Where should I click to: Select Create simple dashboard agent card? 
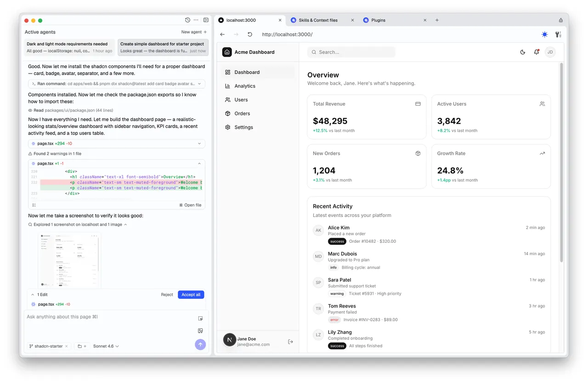163,47
